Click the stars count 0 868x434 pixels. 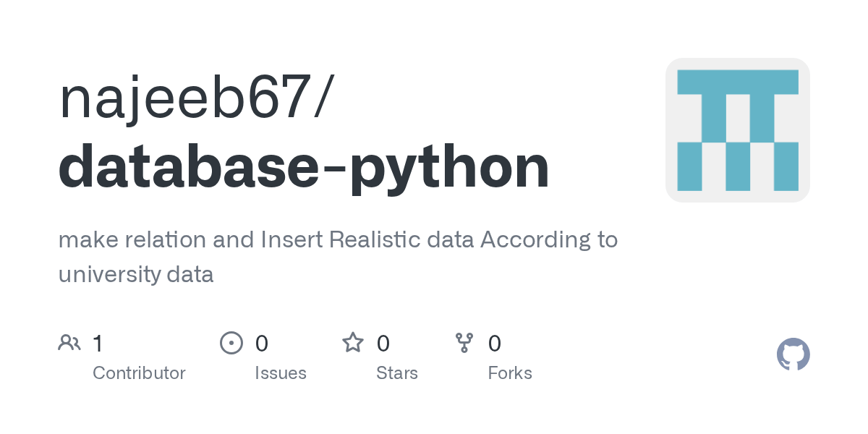[x=383, y=343]
